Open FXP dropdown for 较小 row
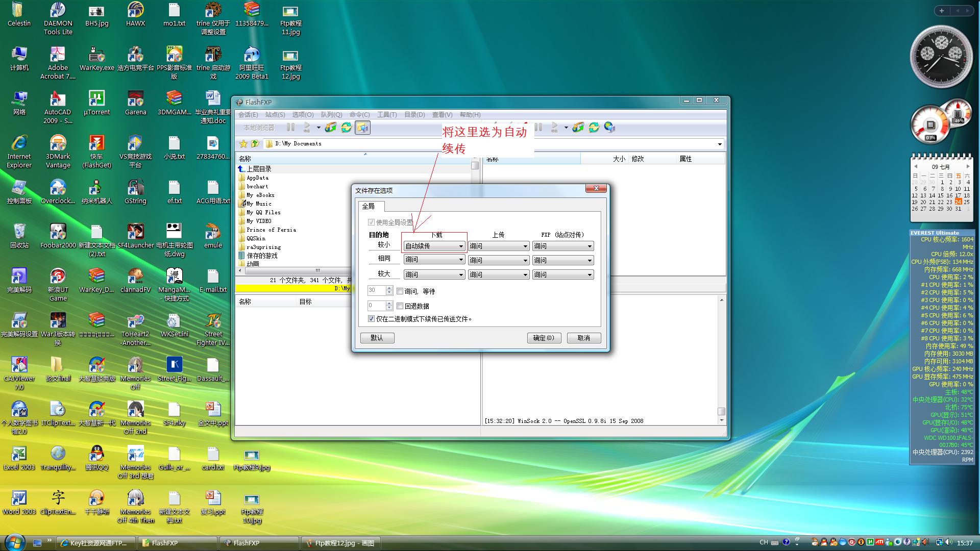The width and height of the screenshot is (980, 551). pyautogui.click(x=563, y=246)
